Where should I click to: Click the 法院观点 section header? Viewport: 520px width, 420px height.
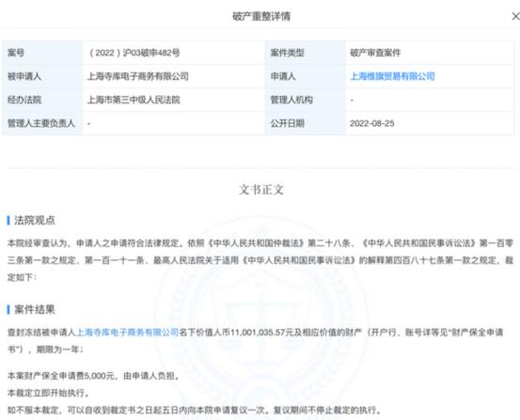point(35,220)
